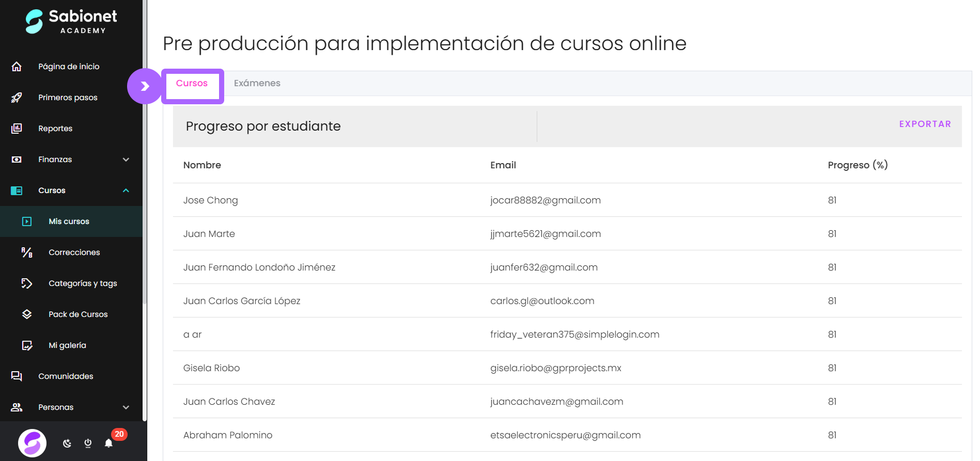This screenshot has height=461, width=980.
Task: Toggle dark mode moon icon
Action: tap(67, 443)
